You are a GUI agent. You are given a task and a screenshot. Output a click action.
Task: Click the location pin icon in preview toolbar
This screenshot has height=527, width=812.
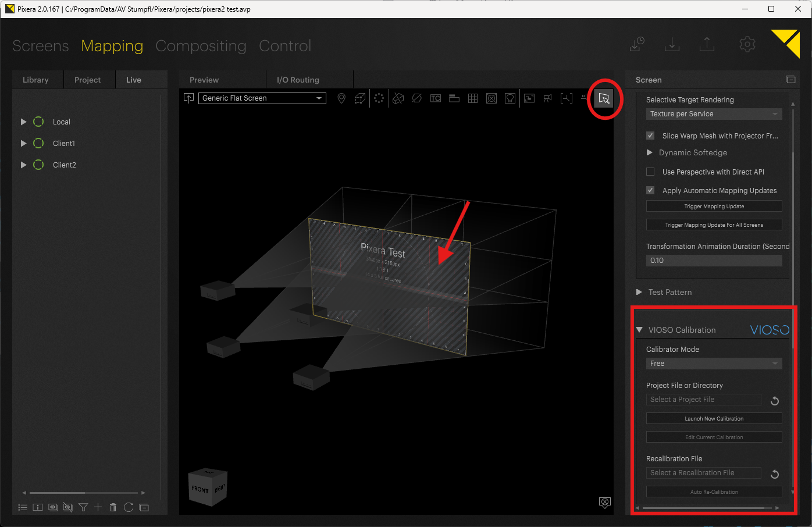point(341,98)
